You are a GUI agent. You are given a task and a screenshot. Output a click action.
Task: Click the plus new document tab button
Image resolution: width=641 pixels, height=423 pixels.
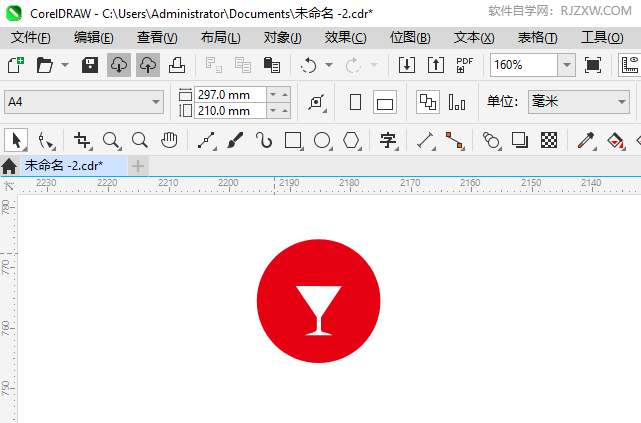pyautogui.click(x=138, y=166)
